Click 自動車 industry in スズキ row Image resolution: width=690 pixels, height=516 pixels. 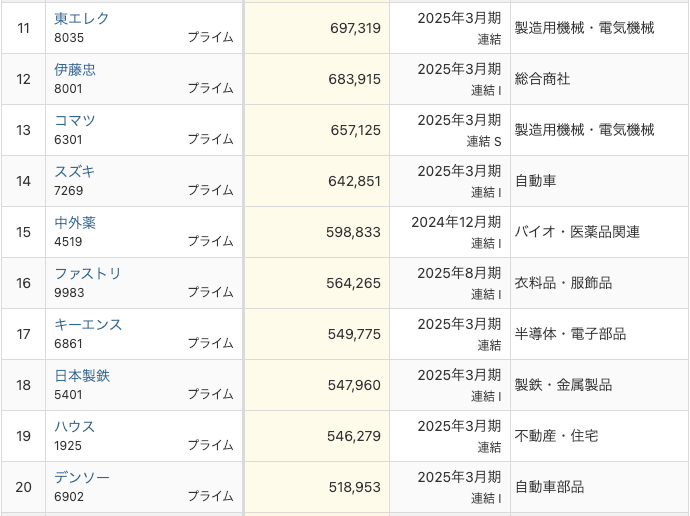535,181
